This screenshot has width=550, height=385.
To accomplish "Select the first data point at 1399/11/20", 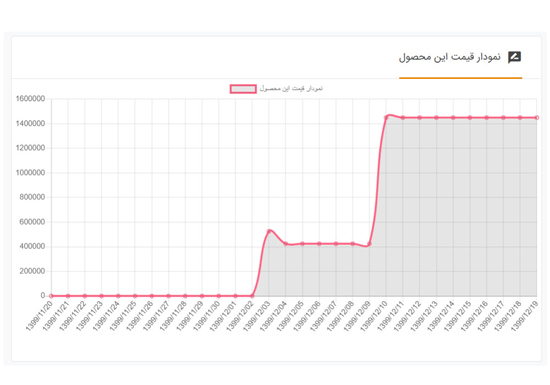I will [51, 296].
